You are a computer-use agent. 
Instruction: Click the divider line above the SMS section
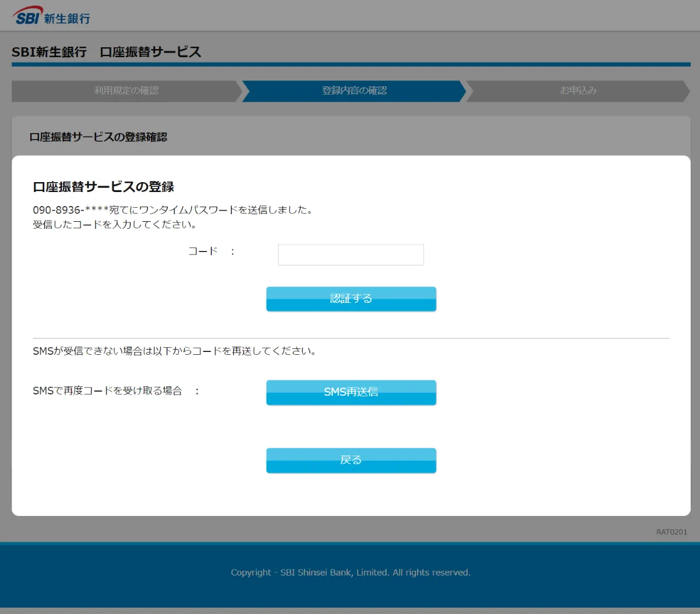(x=351, y=338)
